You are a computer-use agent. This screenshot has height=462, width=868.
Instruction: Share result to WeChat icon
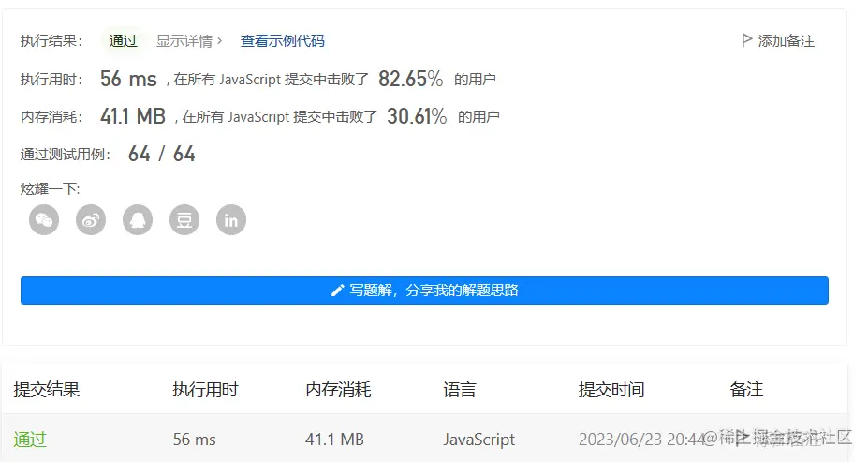[44, 220]
